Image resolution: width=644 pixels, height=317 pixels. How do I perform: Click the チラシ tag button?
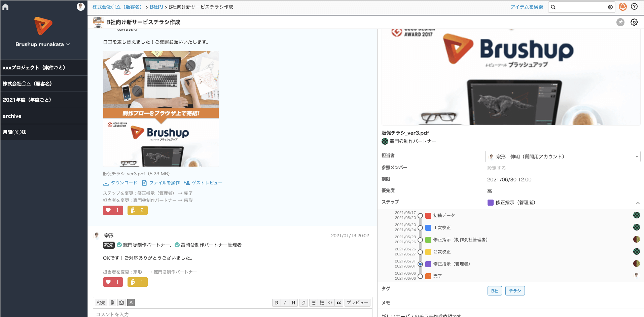(x=515, y=291)
